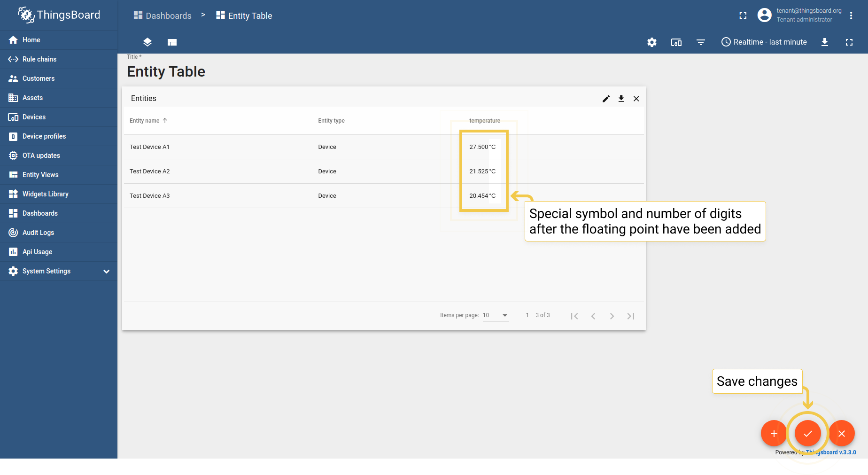868x475 pixels.
Task: Open the Realtime - last minute time window
Action: [x=764, y=42]
